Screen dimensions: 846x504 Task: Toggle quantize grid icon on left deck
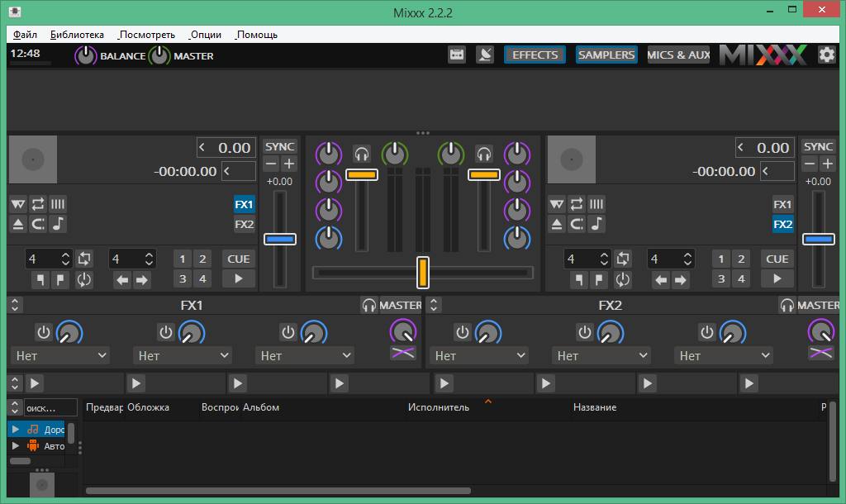58,204
